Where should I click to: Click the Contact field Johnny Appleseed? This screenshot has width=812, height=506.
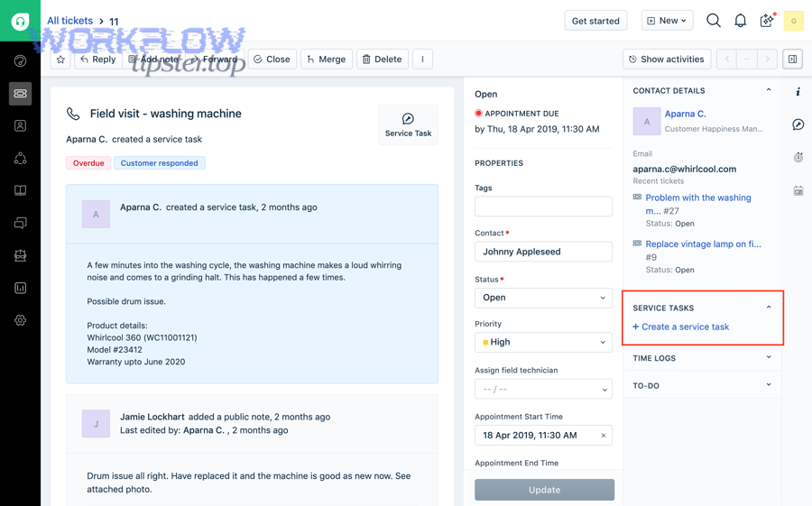[543, 252]
